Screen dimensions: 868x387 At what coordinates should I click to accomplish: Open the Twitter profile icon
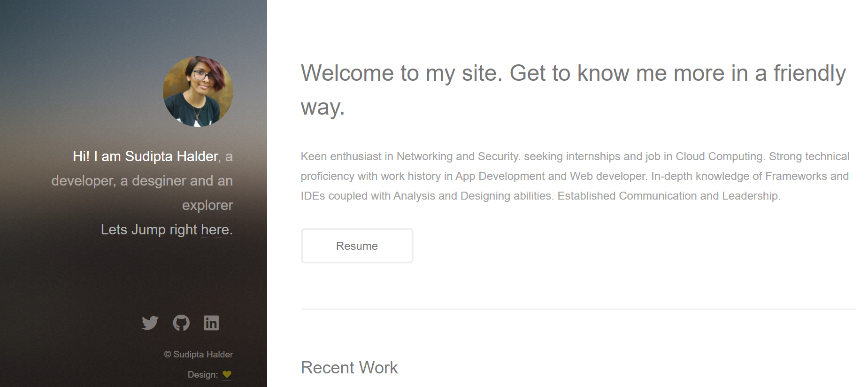pyautogui.click(x=150, y=323)
